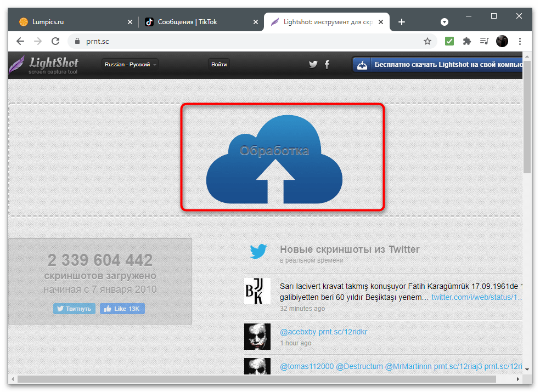Open Lightshot Facebook icon in header
This screenshot has height=392, width=540.
click(x=327, y=64)
